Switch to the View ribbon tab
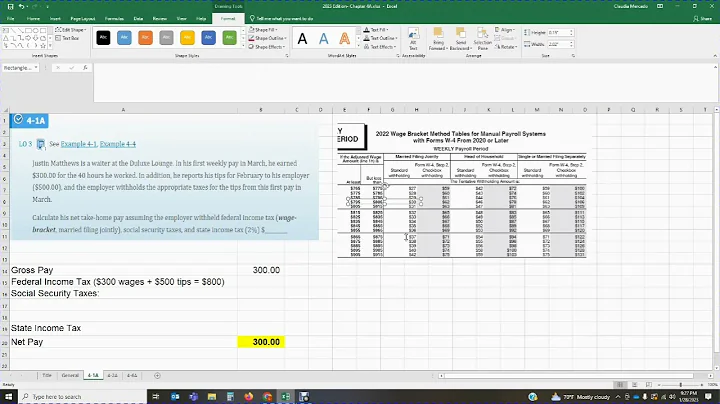Screen dimensions: 720x404 point(182,19)
